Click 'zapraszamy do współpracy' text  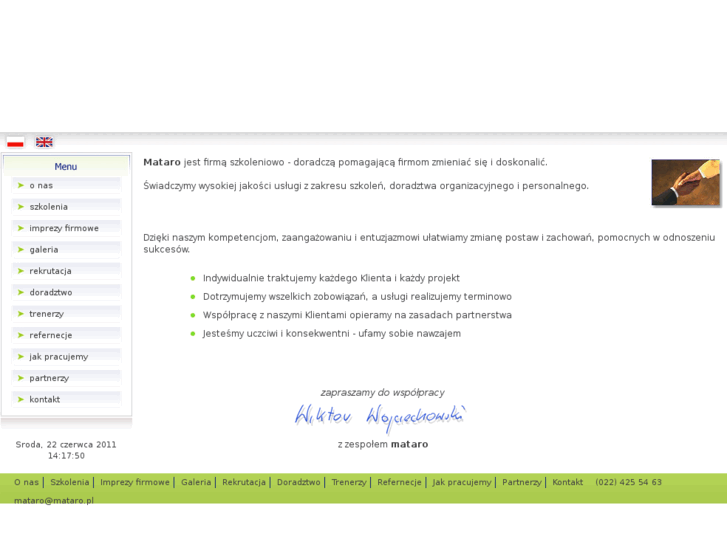383,392
